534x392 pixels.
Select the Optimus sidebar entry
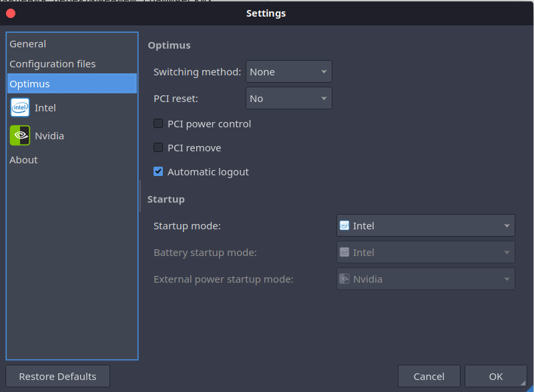[x=72, y=84]
